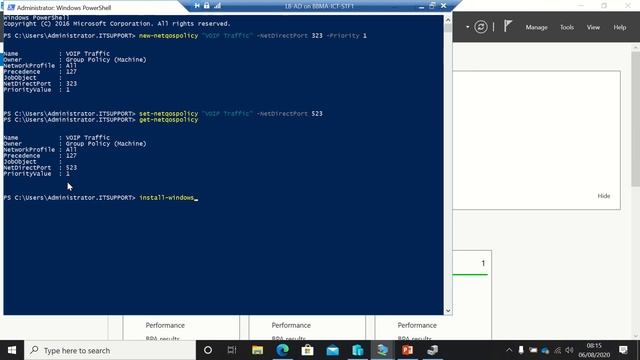Click 'get-netqospolicy' command text in PowerShell

(169, 120)
